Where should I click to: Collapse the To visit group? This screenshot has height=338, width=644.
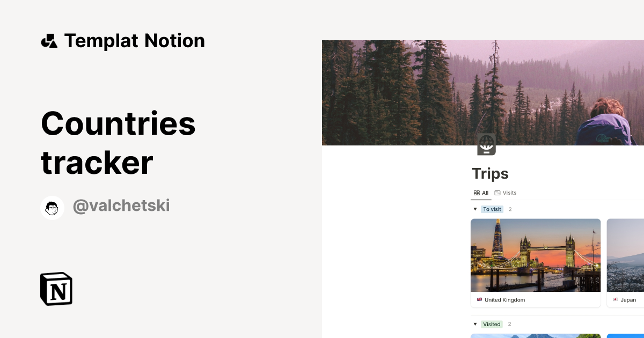coord(474,209)
